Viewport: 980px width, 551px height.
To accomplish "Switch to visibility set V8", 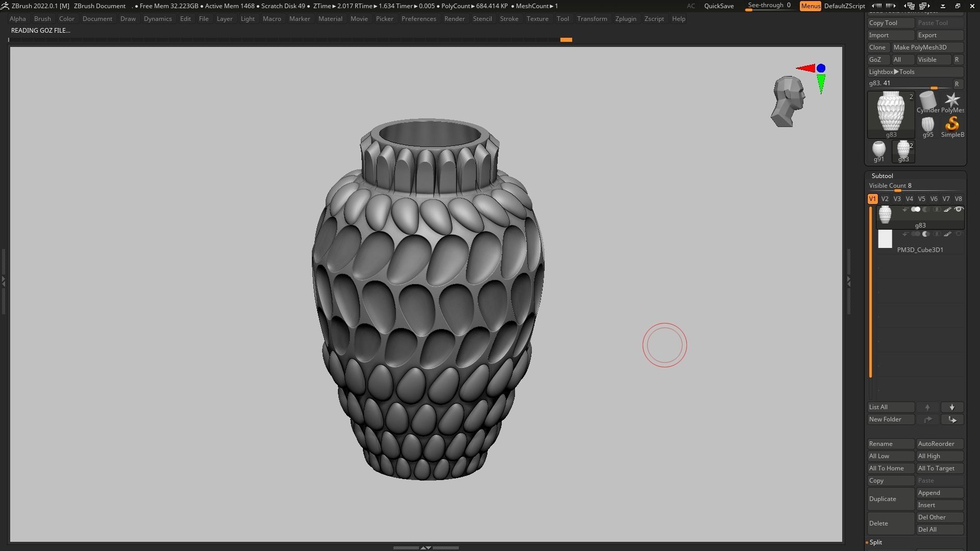I will tap(958, 199).
